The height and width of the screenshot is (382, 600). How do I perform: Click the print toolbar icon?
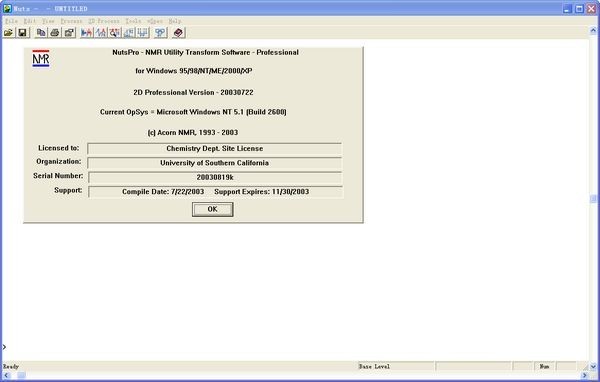55,33
